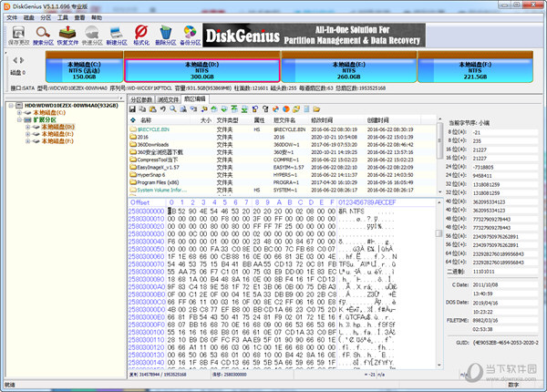The image size is (547, 392).
Task: Click the previous disk left arrow
Action: point(15,60)
